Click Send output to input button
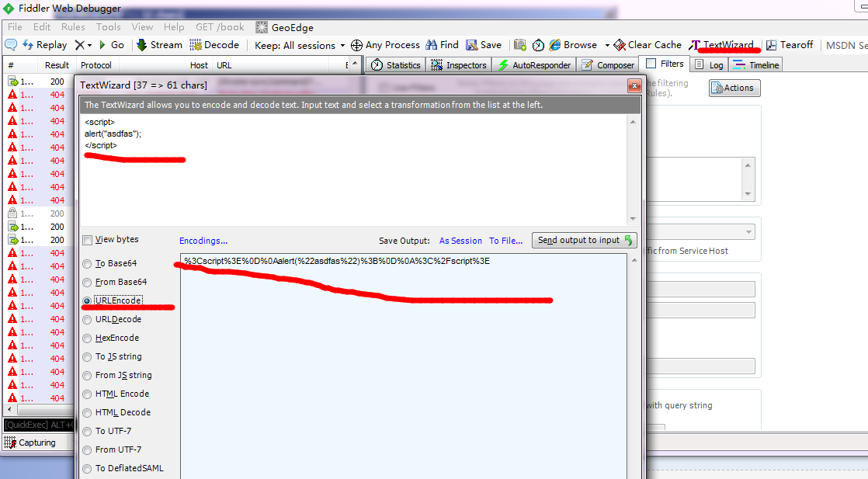Image resolution: width=868 pixels, height=479 pixels. pyautogui.click(x=584, y=241)
